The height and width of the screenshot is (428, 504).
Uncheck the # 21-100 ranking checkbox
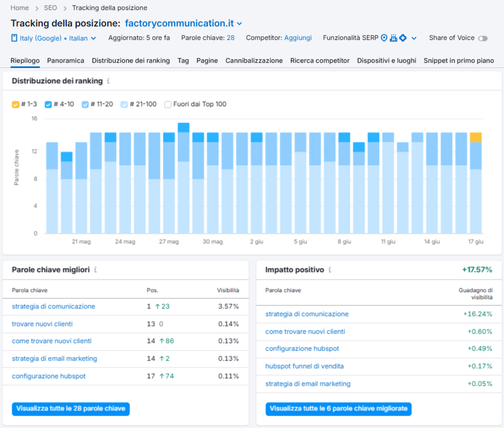[124, 104]
